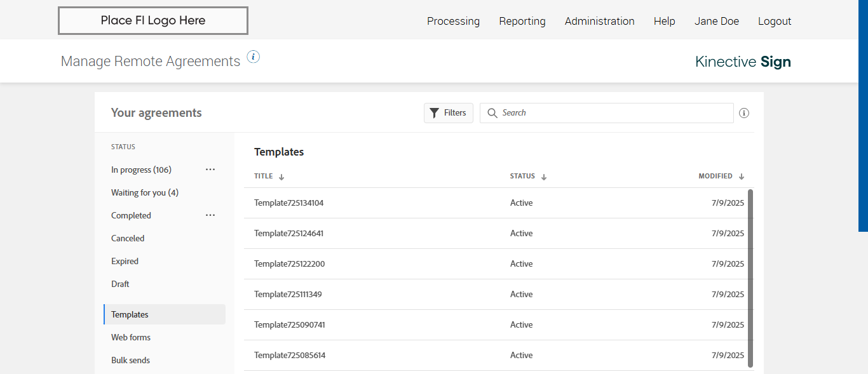Screen dimensions: 868x374
Task: Open the Filters button
Action: (x=449, y=113)
